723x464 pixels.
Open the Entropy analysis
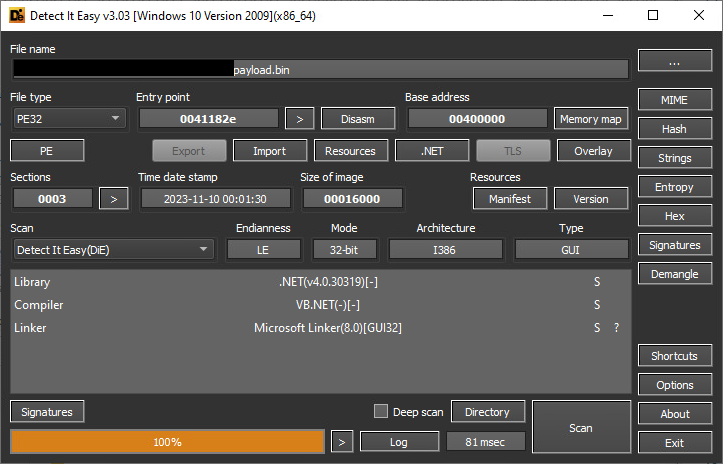[x=674, y=187]
